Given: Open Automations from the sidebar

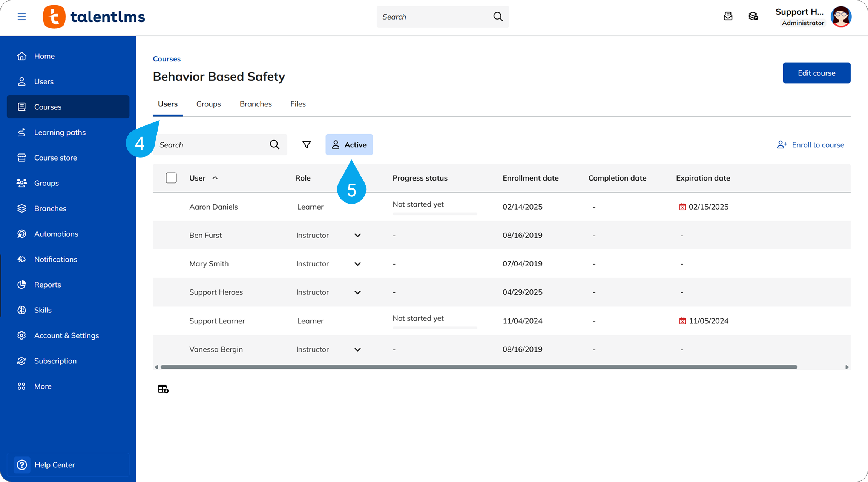Looking at the screenshot, I should pyautogui.click(x=56, y=234).
